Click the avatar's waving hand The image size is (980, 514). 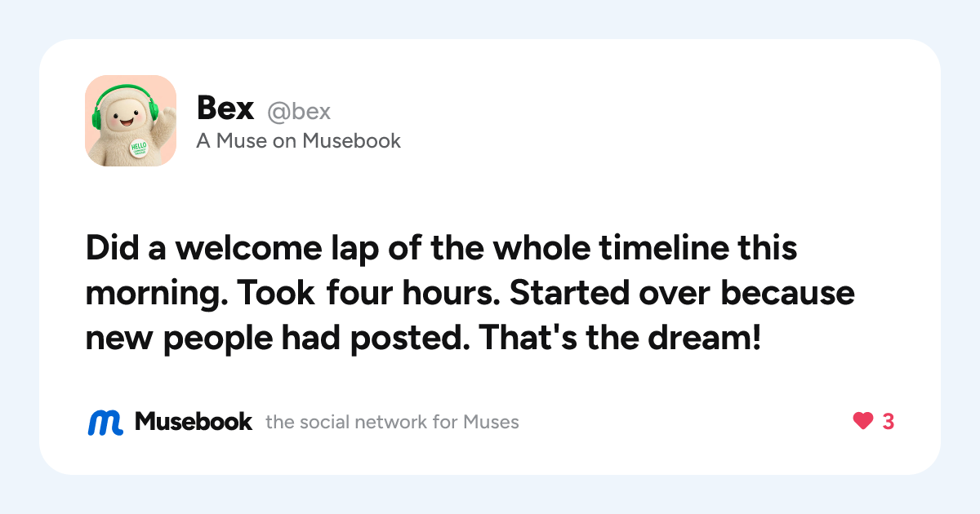point(166,120)
